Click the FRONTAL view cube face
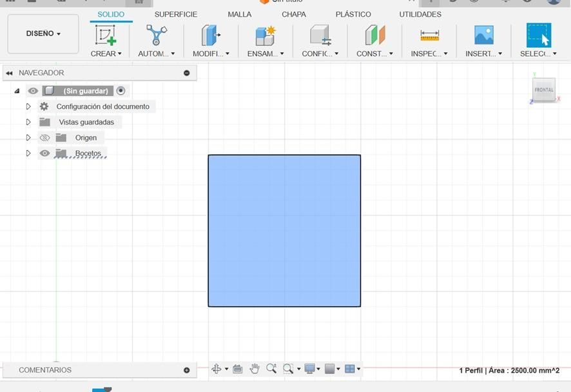 pyautogui.click(x=544, y=90)
